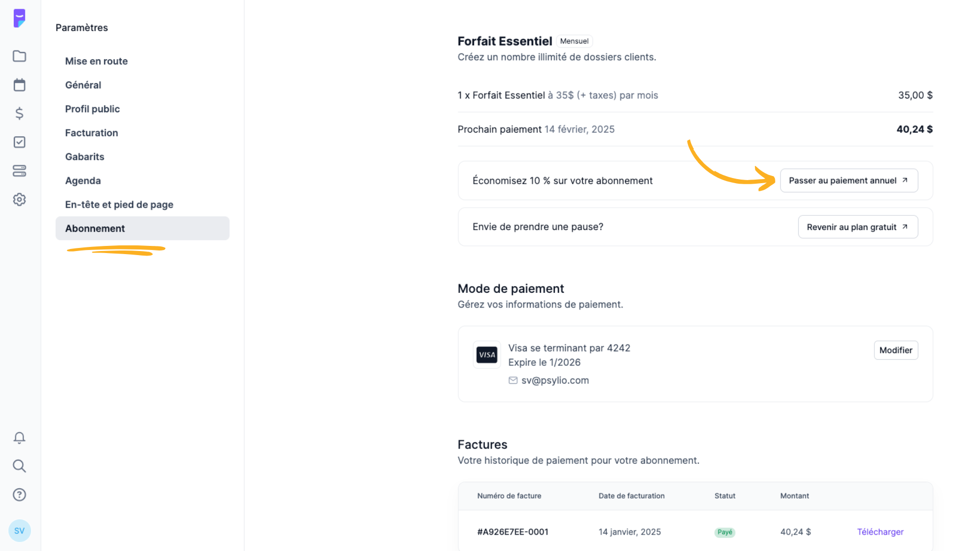Viewport: 980px width, 551px height.
Task: Open the settings gear icon
Action: coord(19,199)
